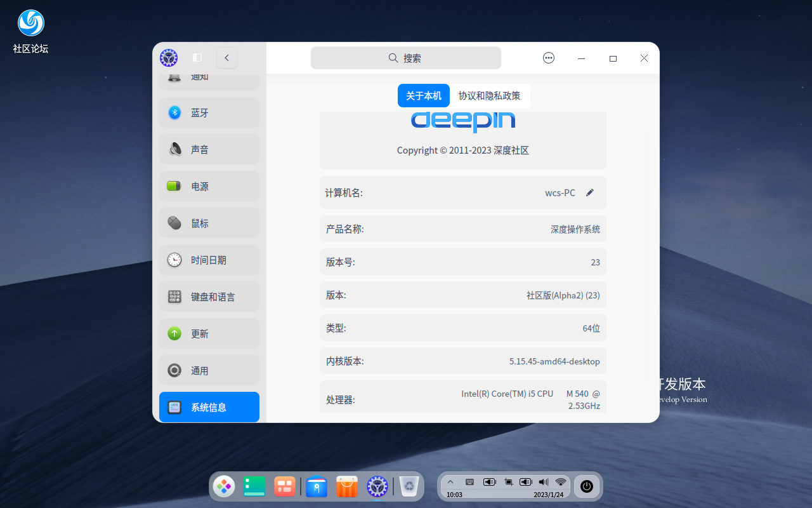Click the Control Center gear icon in taskbar

[377, 486]
